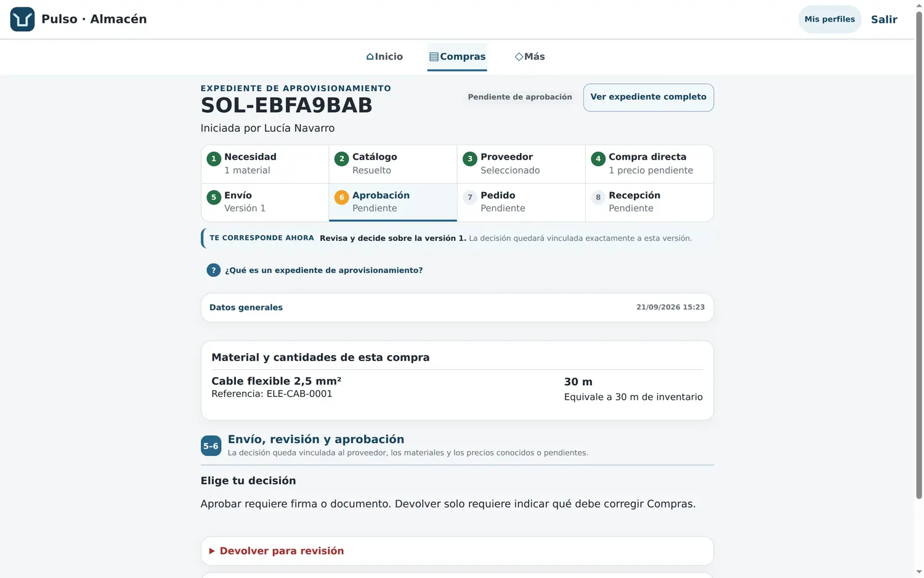This screenshot has height=578, width=924.
Task: Select the Aprobación step
Action: click(x=393, y=202)
